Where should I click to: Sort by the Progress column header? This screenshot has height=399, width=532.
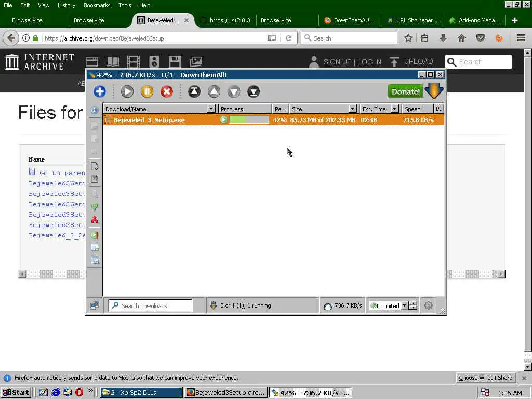(245, 109)
